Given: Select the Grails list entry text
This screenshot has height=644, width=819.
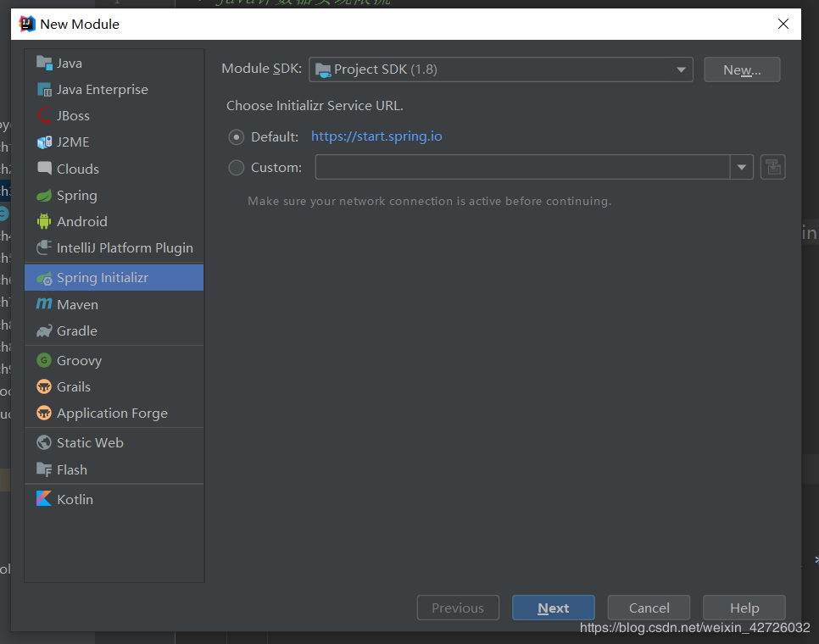Looking at the screenshot, I should pos(74,386).
